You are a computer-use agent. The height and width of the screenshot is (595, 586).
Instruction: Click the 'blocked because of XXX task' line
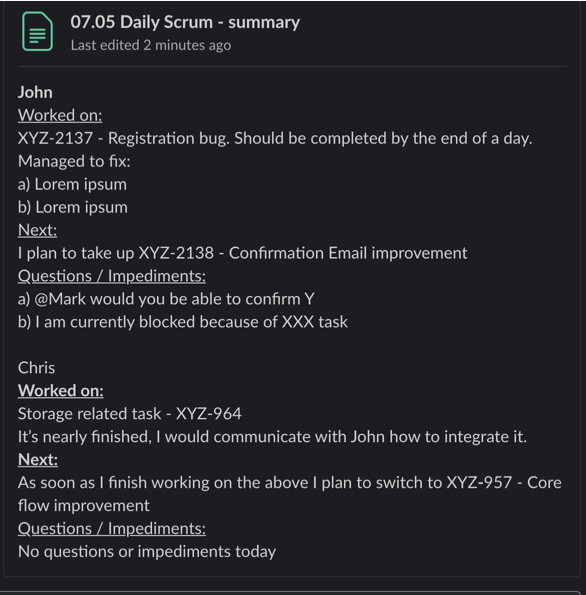coord(183,322)
